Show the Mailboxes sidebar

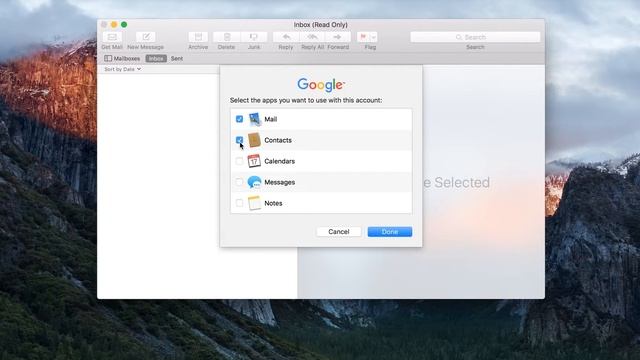point(122,59)
